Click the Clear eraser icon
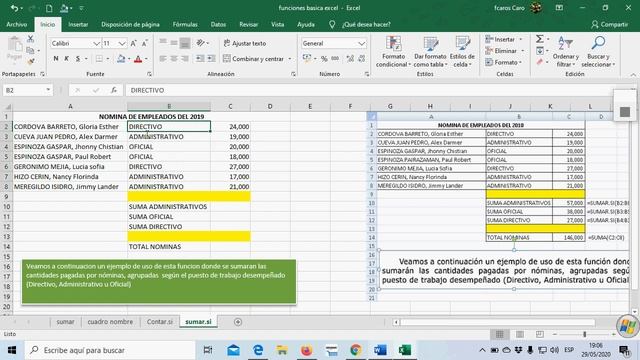The width and height of the screenshot is (640, 360). [540, 62]
